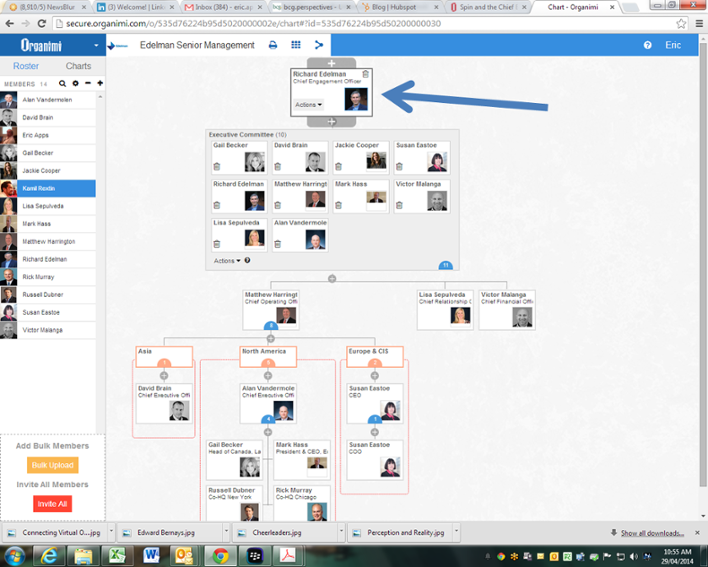
Task: Toggle Matthew Harrington's blue reports badge
Action: (271, 326)
